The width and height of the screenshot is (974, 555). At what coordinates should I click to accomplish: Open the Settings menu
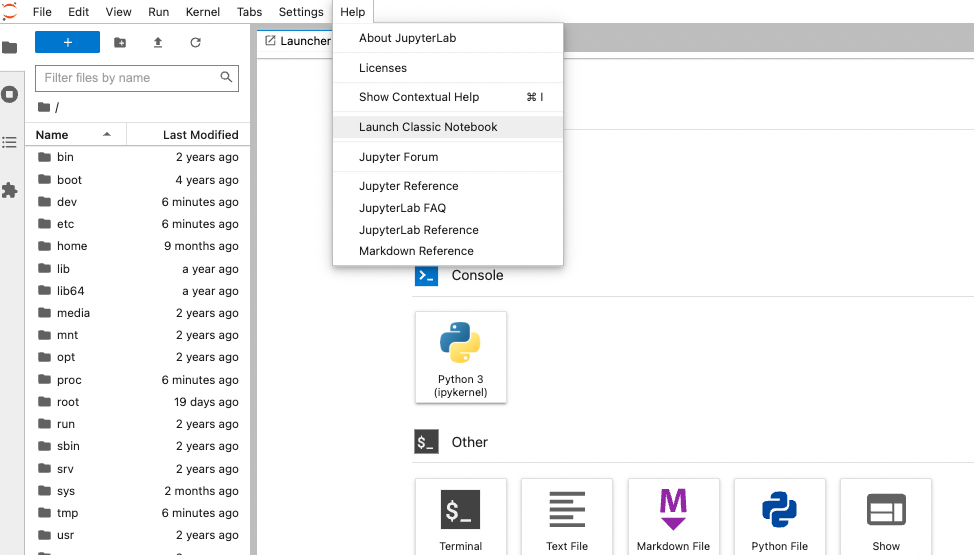[301, 12]
